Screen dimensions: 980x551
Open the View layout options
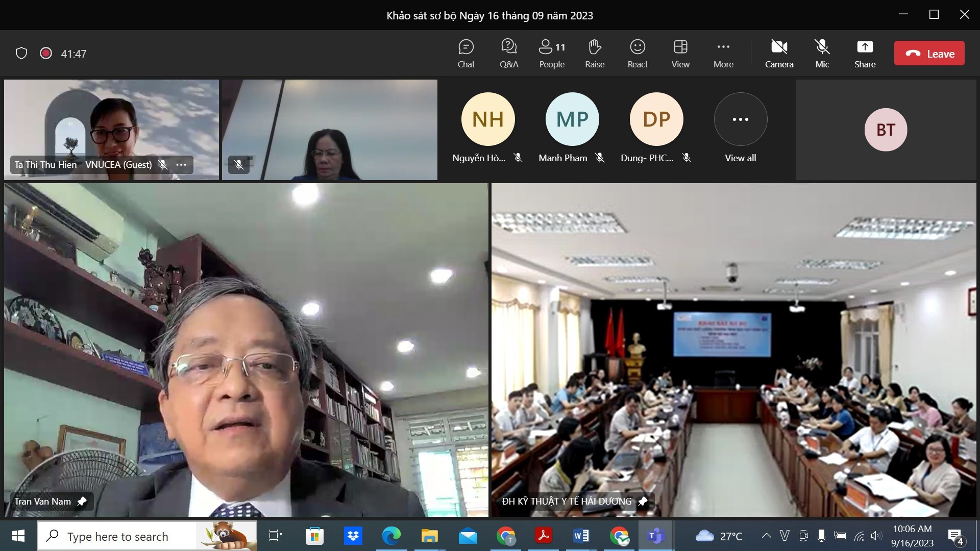pos(680,53)
